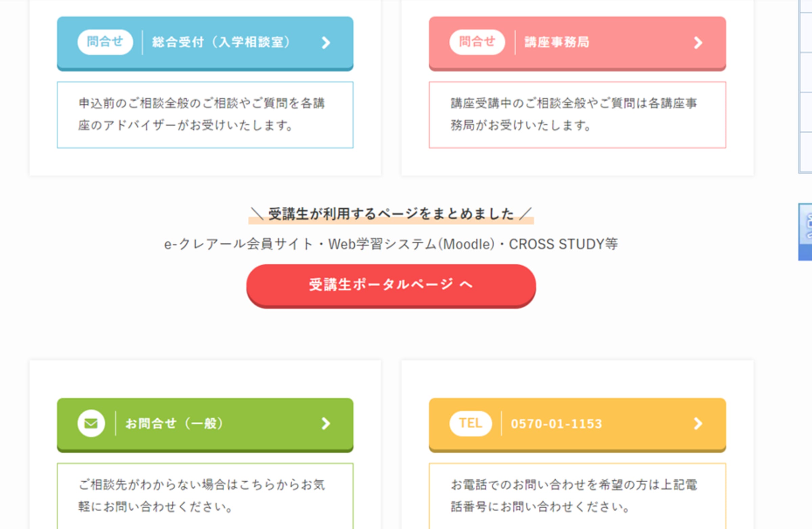The width and height of the screenshot is (812, 529).
Task: Click the green-bordered ご相談先がわからない description box
Action: coord(205,495)
